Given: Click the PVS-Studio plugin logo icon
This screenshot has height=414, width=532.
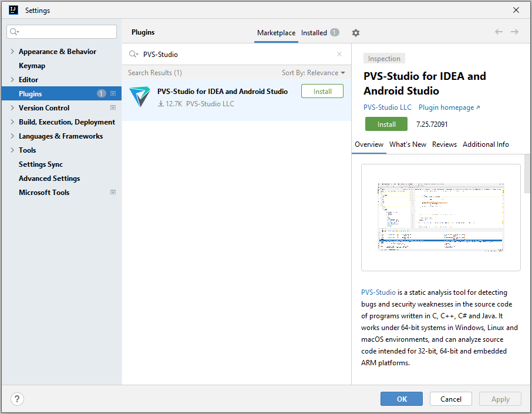Looking at the screenshot, I should click(140, 97).
